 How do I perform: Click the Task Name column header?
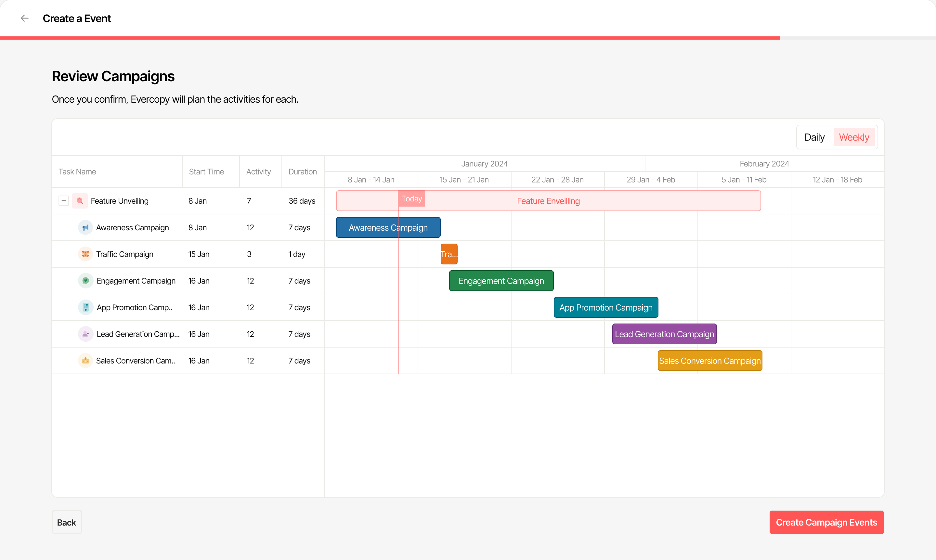pyautogui.click(x=77, y=171)
